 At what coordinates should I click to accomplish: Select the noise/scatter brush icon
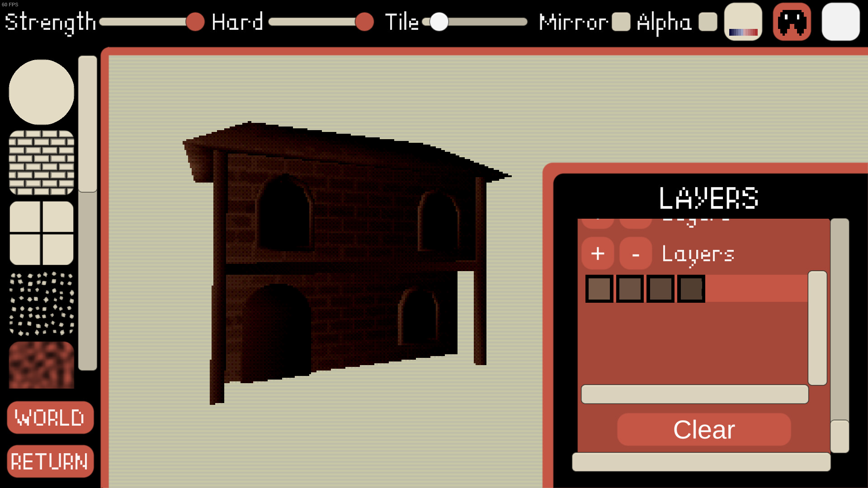pyautogui.click(x=41, y=304)
